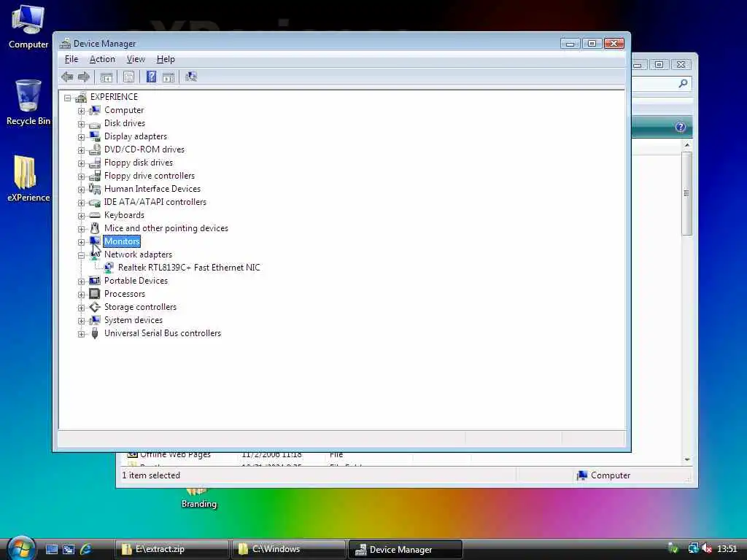The image size is (747, 560).
Task: Open the File menu
Action: pos(71,59)
